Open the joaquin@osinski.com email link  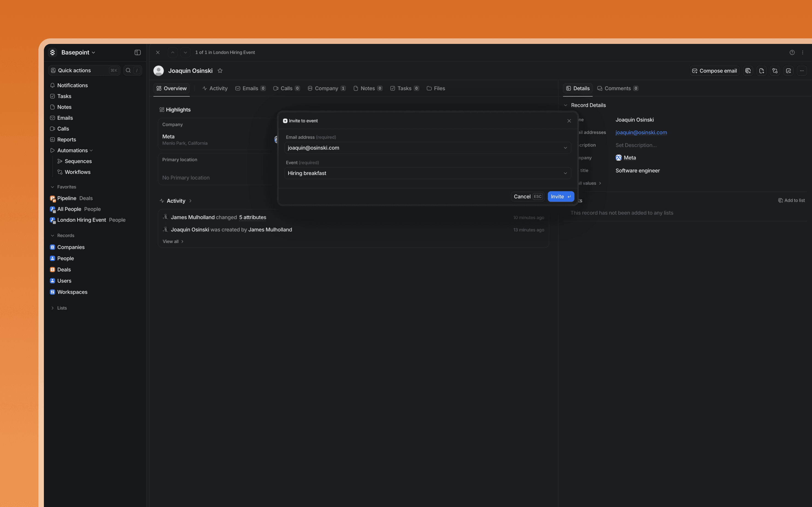(x=641, y=133)
